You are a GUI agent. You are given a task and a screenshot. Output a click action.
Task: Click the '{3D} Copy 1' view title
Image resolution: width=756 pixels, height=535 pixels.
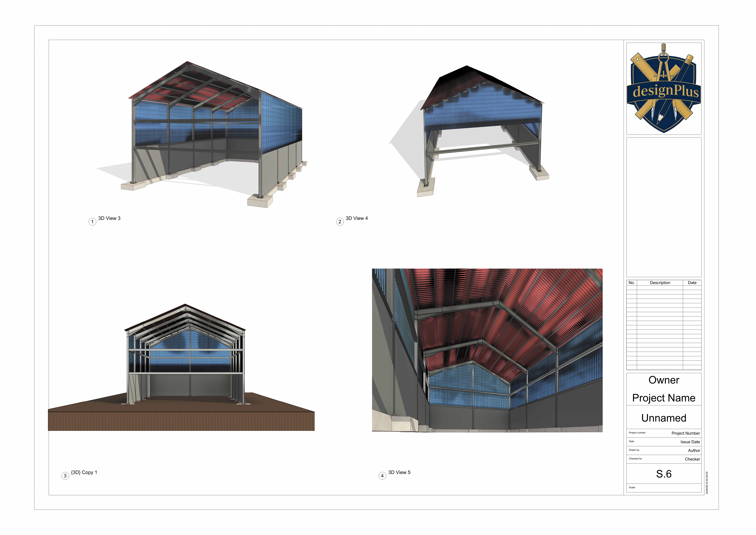pyautogui.click(x=84, y=472)
